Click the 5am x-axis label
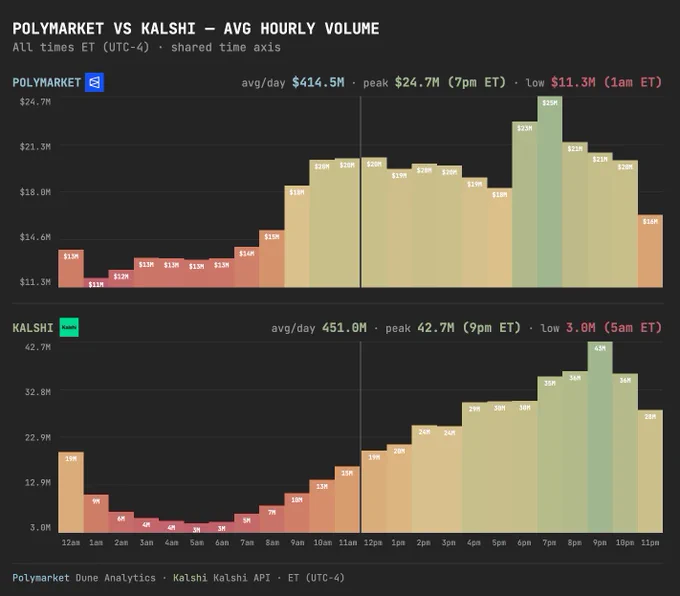The image size is (680, 596). pyautogui.click(x=196, y=543)
